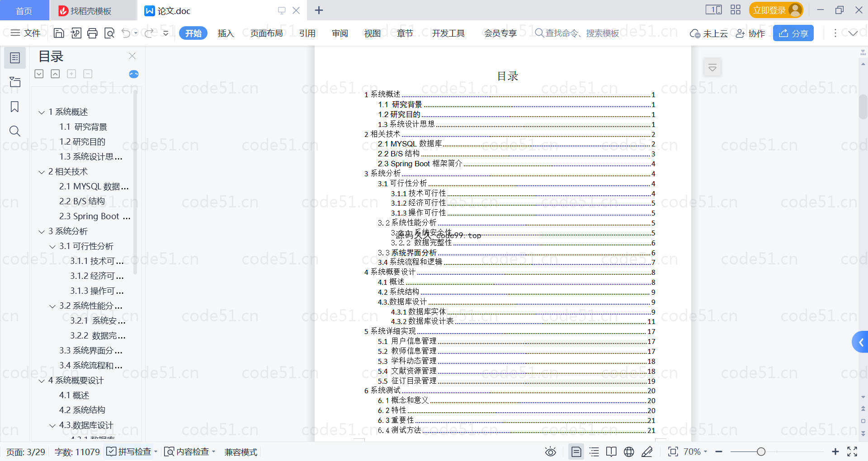Switch to the 视图 ribbon tab
The height and width of the screenshot is (461, 868).
[372, 33]
